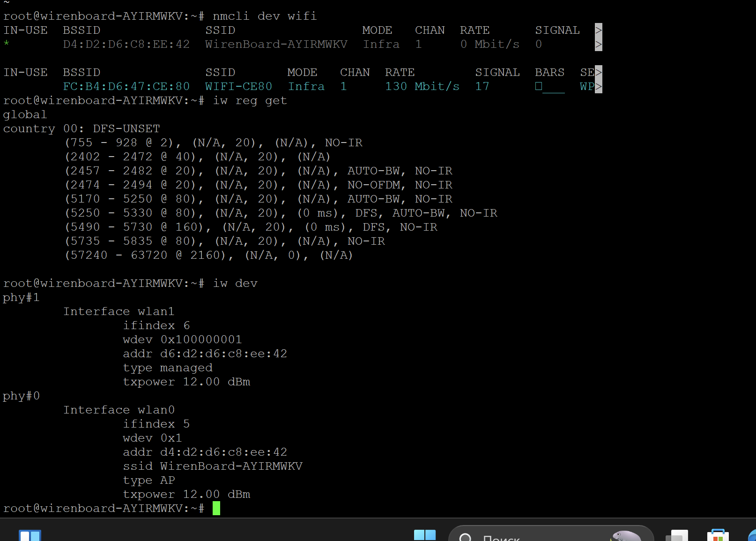Click rate value '130 Mbit/s'
Image resolution: width=756 pixels, height=541 pixels.
422,86
